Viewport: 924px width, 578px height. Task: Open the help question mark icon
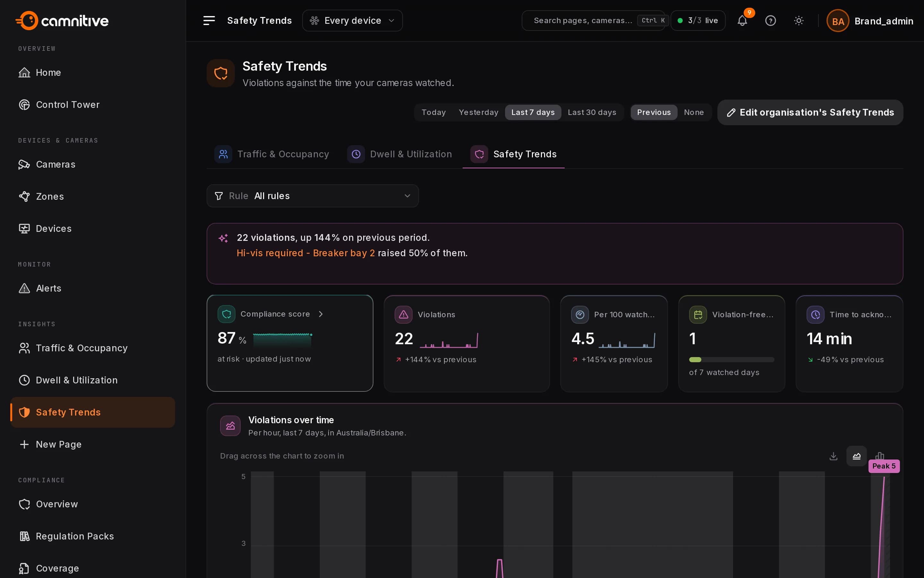pos(770,21)
